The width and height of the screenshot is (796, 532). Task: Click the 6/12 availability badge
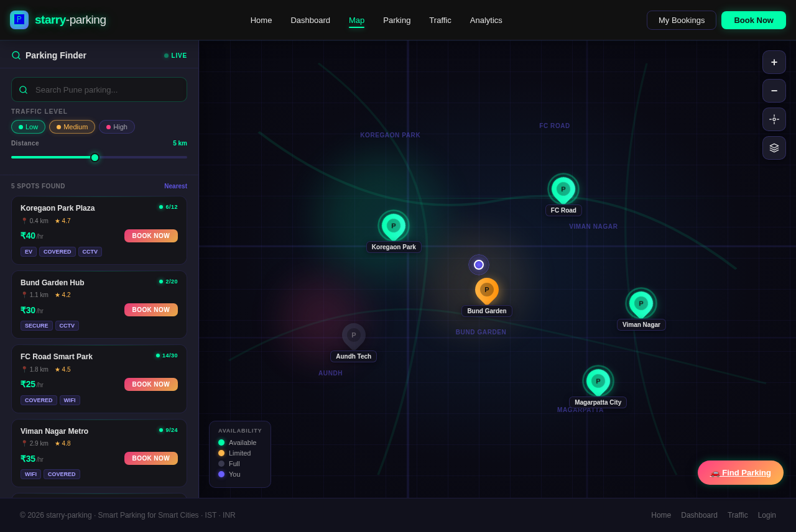(x=169, y=207)
